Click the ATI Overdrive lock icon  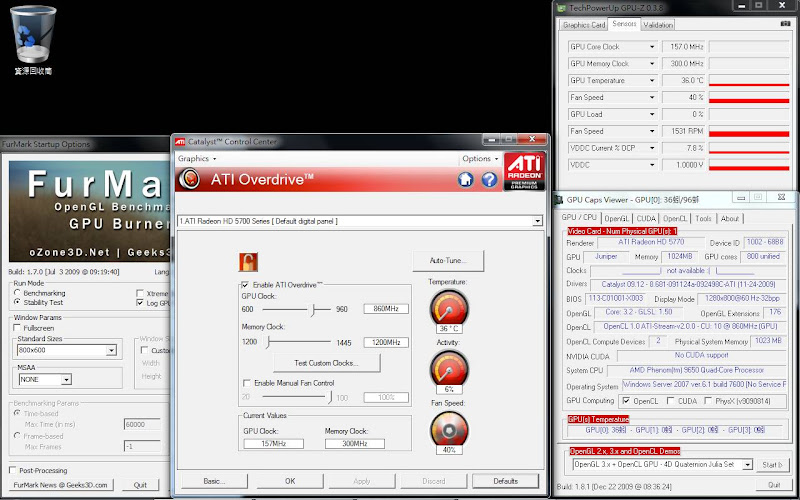coord(248,262)
